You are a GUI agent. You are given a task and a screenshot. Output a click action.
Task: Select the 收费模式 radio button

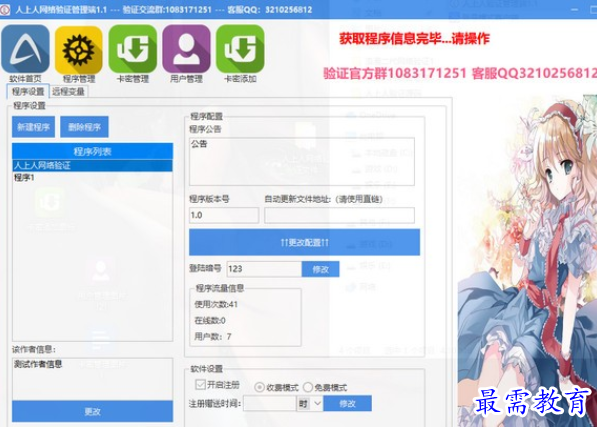[x=259, y=387]
